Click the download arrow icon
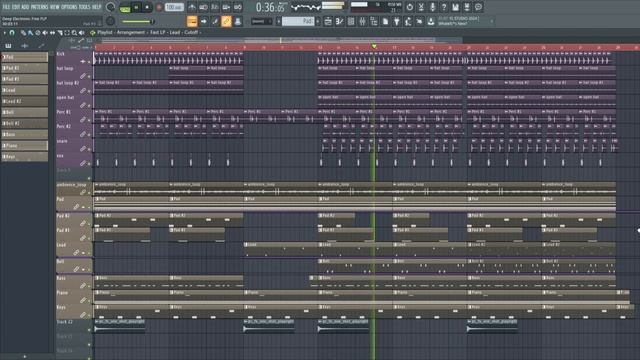640x360 pixels. (x=431, y=21)
